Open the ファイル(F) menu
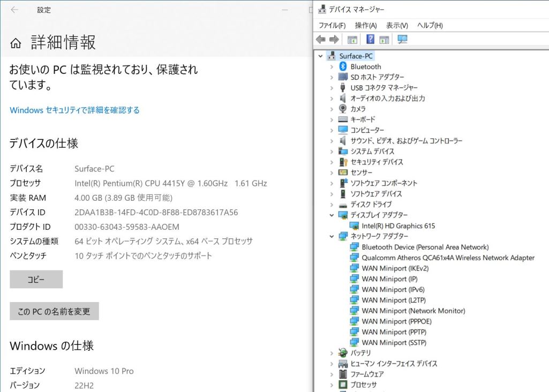 point(332,25)
